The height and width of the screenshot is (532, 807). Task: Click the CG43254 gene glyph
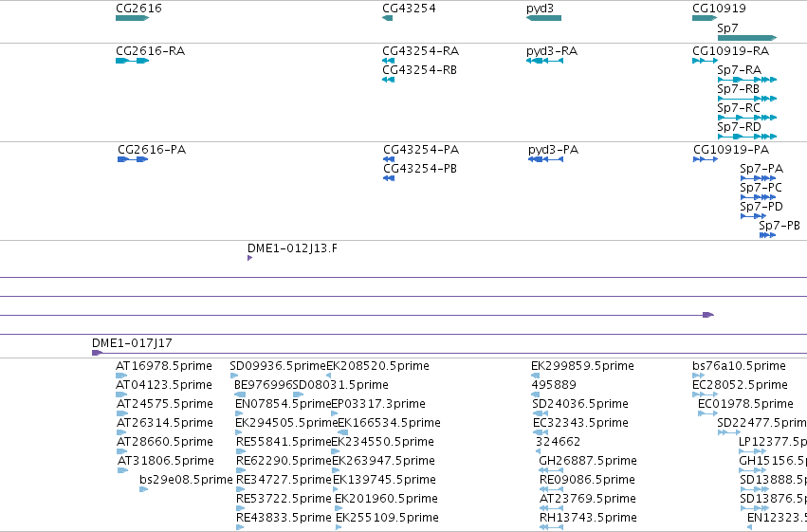[x=388, y=18]
